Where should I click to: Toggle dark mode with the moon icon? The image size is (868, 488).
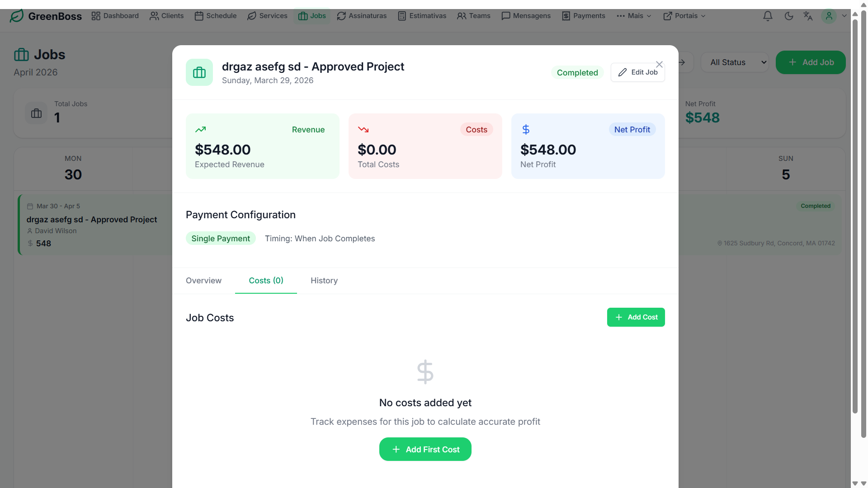pos(789,16)
